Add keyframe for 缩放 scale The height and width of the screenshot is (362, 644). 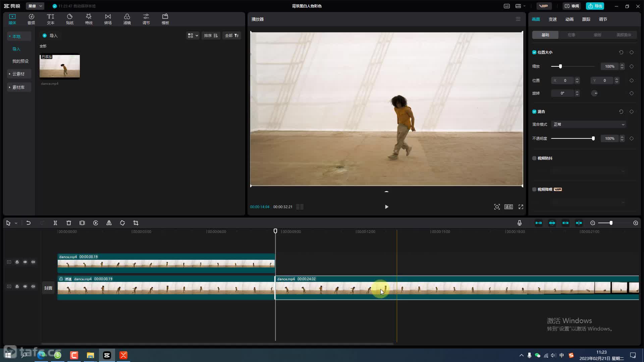(x=632, y=66)
